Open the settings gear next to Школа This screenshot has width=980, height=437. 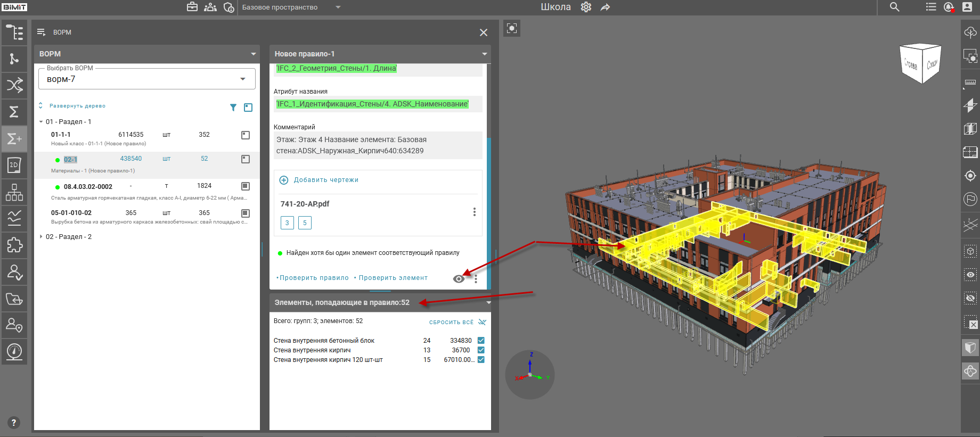click(586, 7)
